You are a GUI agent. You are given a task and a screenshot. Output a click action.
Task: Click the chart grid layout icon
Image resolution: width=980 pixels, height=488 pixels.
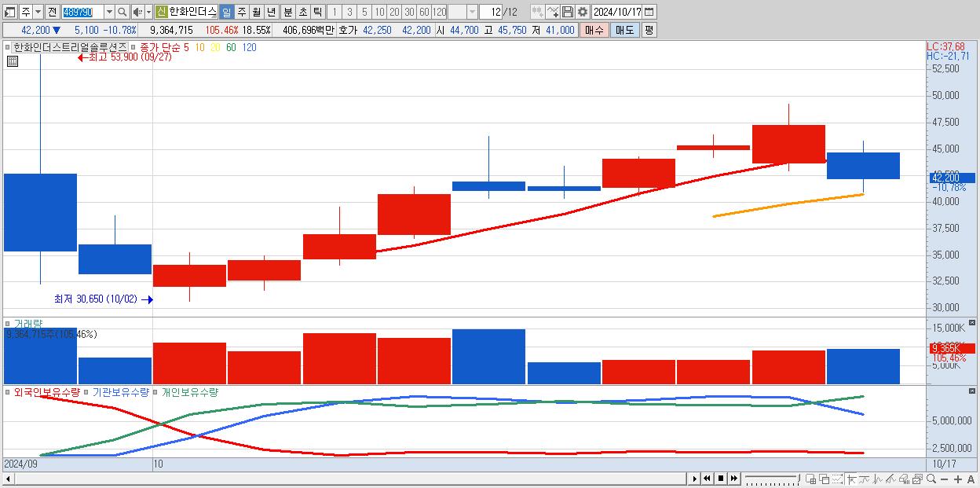[x=810, y=479]
